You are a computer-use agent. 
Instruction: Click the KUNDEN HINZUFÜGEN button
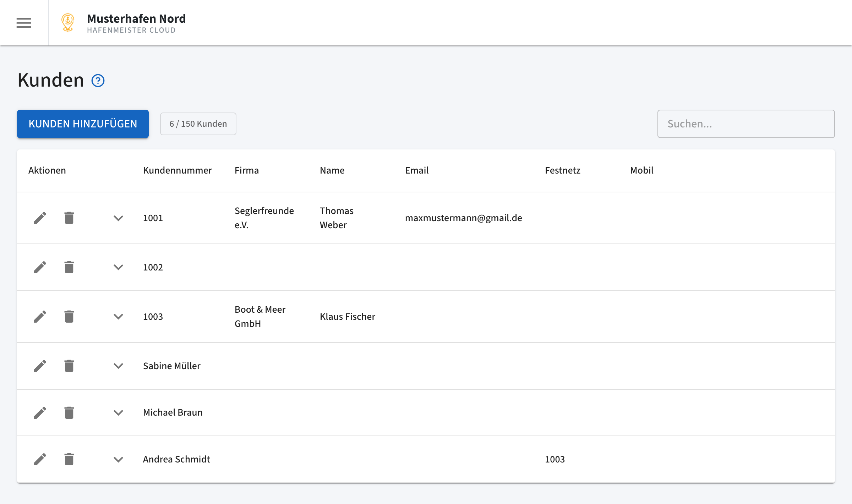(x=83, y=124)
